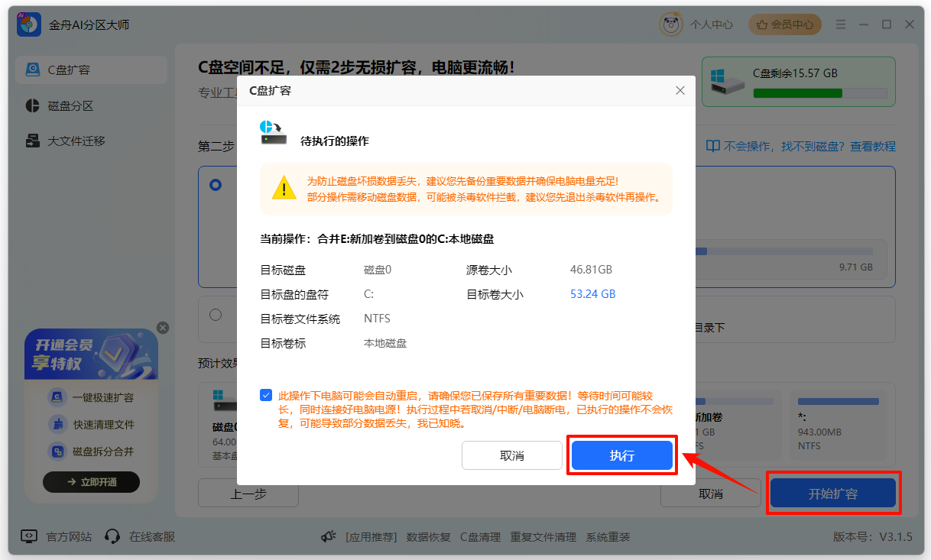Open 系统重装 from the bottom toolbar
The width and height of the screenshot is (931, 560).
[x=608, y=537]
